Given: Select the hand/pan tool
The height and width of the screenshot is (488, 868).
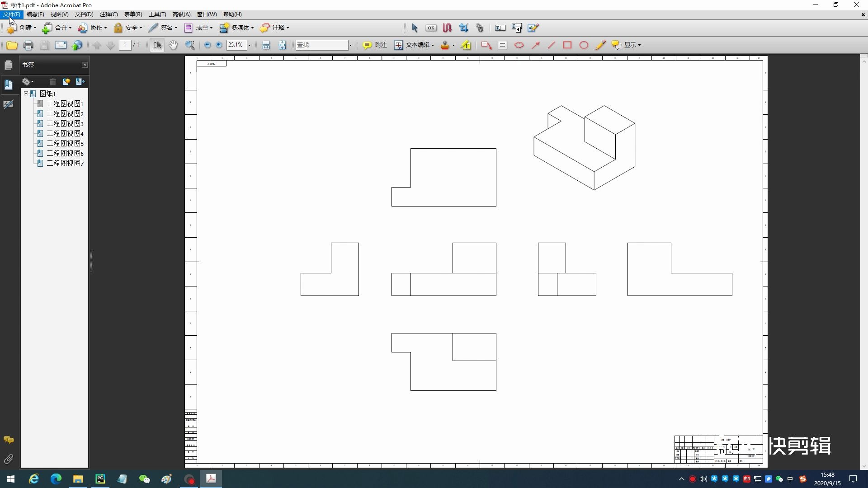Looking at the screenshot, I should pyautogui.click(x=173, y=45).
